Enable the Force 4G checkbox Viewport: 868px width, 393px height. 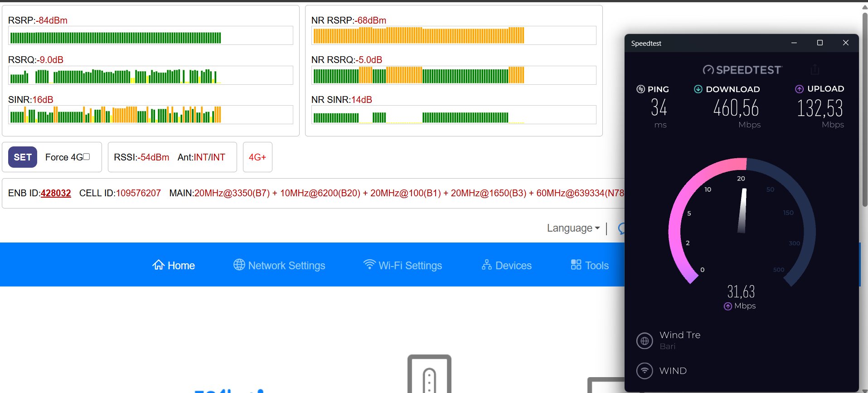coord(87,157)
